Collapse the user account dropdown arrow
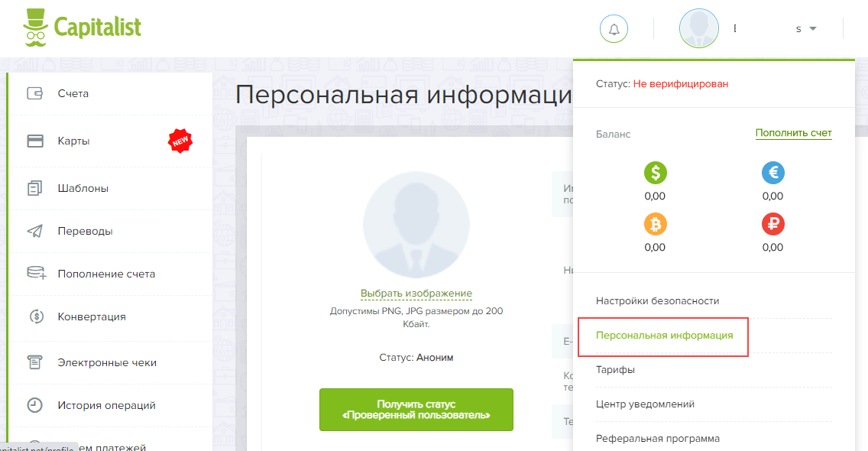Screen dimensions: 868x451 pos(812,29)
